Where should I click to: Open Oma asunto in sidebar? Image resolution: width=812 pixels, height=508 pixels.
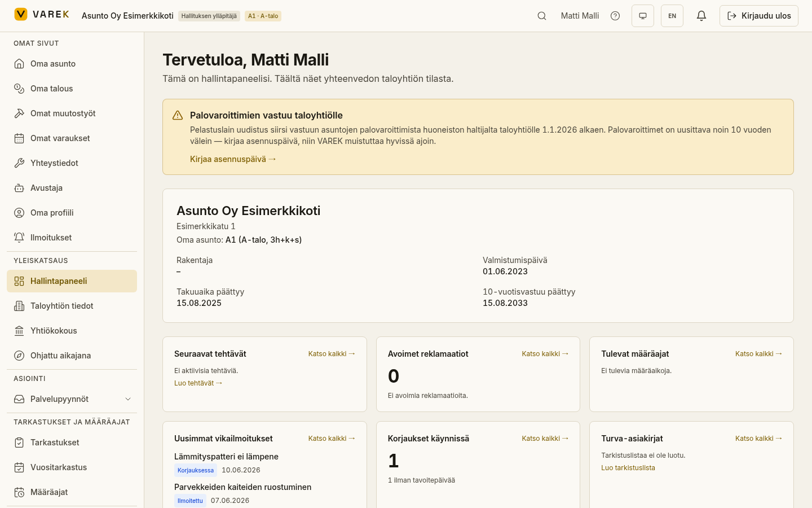[x=72, y=64]
